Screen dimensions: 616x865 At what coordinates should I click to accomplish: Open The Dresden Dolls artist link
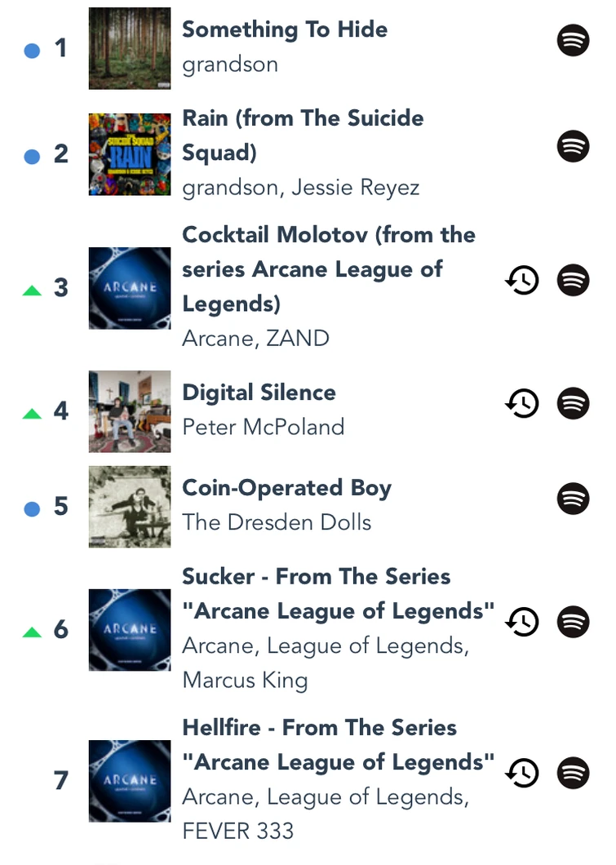coord(277,522)
